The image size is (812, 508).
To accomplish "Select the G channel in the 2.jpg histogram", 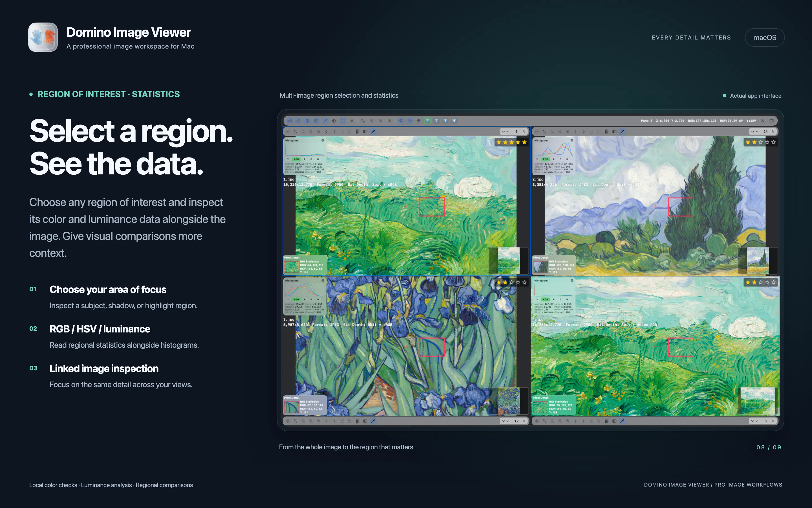I will [x=560, y=159].
